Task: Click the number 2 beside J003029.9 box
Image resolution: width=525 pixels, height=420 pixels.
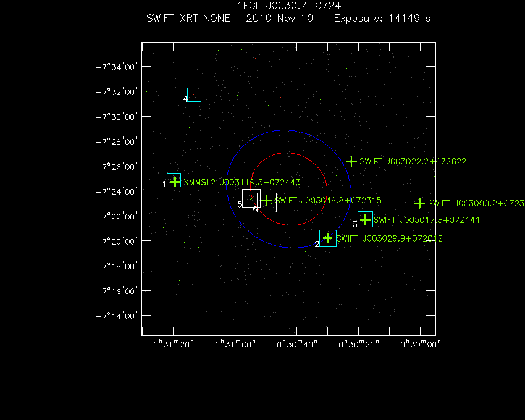Action: point(317,244)
